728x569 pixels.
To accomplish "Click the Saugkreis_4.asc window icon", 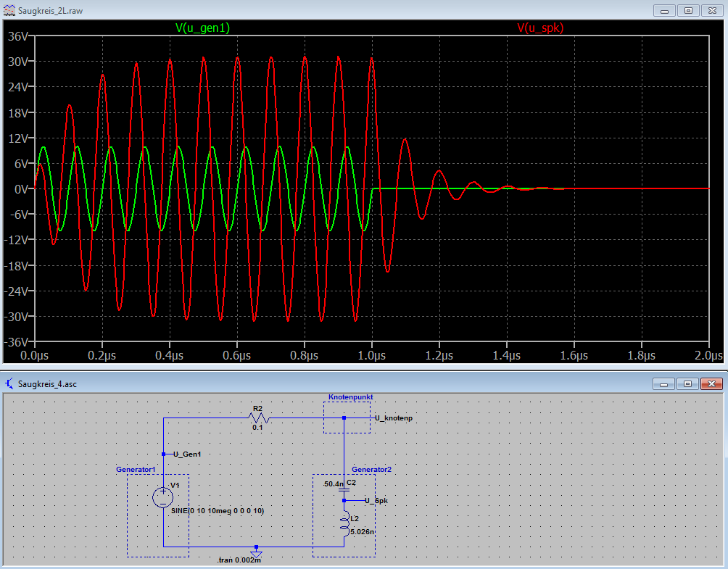I will point(8,383).
